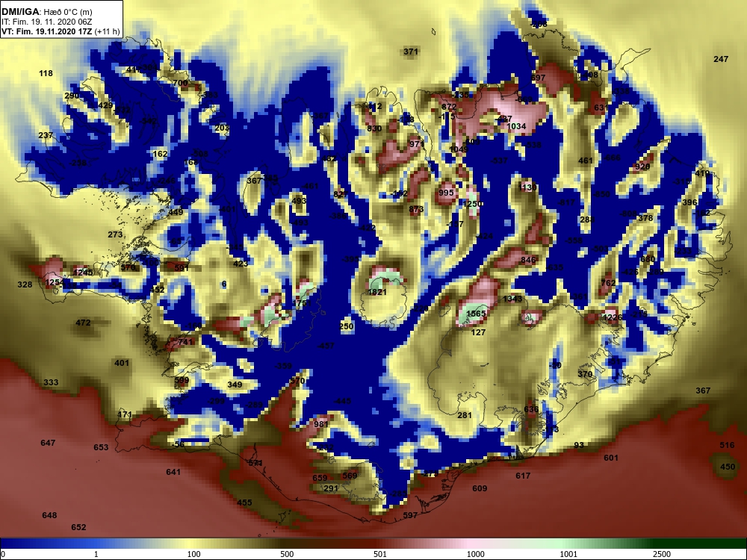Click the map value '971'

click(416, 144)
